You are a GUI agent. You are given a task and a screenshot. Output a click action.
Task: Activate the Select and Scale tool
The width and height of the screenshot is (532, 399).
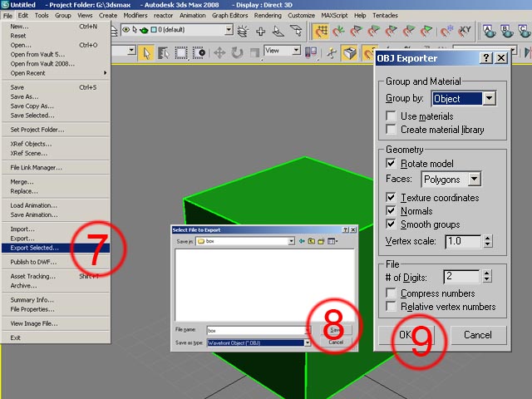254,53
